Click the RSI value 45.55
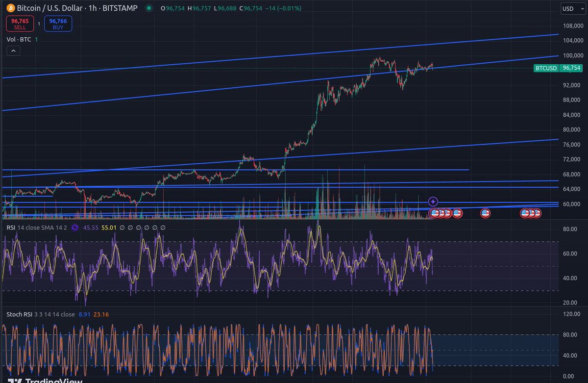 90,228
